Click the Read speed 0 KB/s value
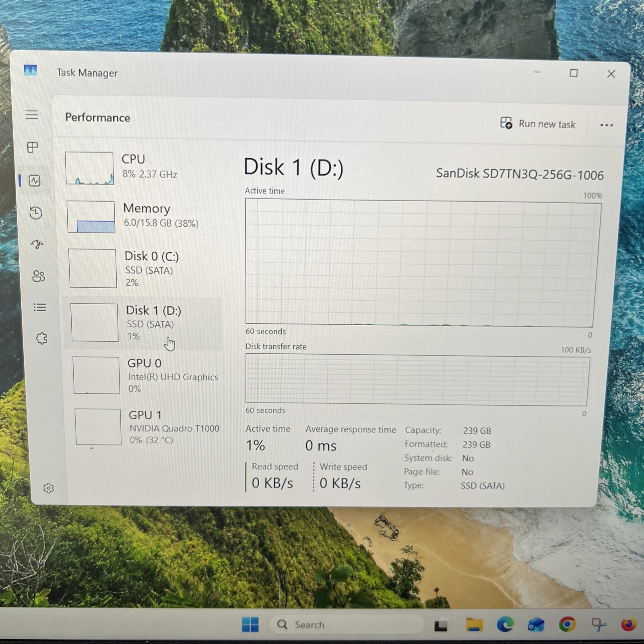 pyautogui.click(x=272, y=483)
